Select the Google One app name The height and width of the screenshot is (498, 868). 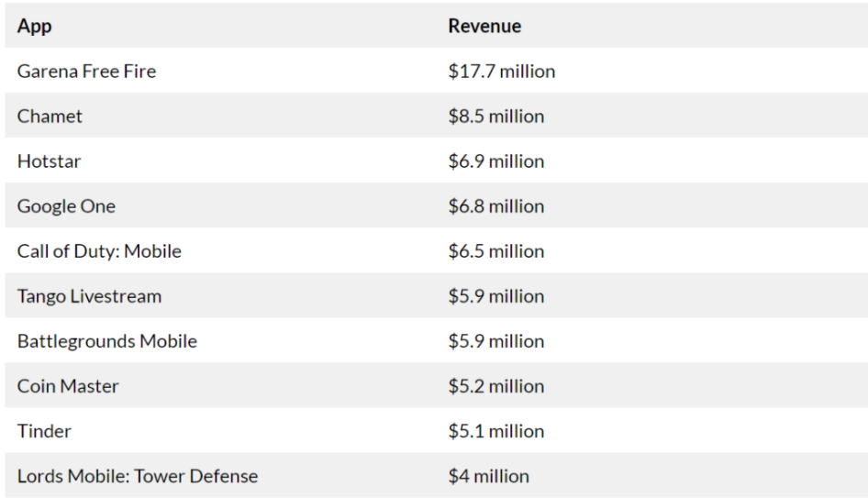click(66, 205)
